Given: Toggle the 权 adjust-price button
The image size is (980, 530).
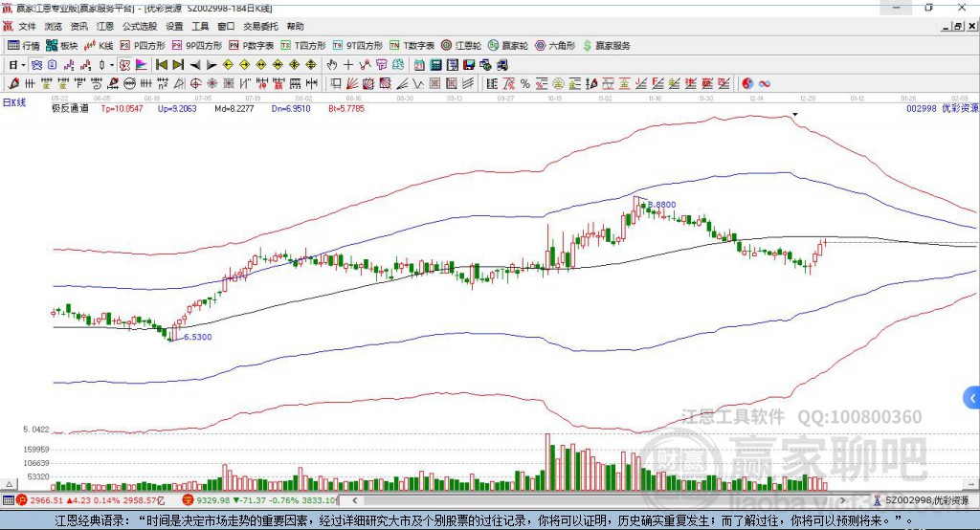Looking at the screenshot, I should pos(124,65).
